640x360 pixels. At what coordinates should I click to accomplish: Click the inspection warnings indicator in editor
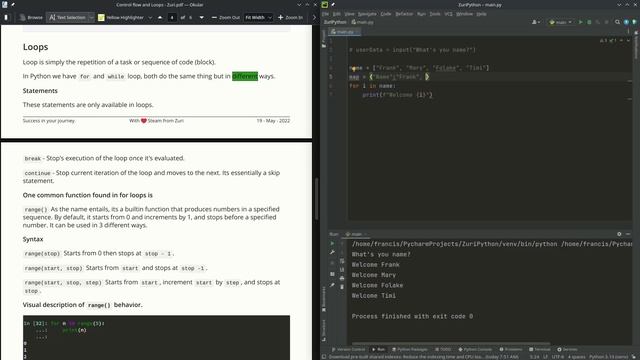point(608,40)
